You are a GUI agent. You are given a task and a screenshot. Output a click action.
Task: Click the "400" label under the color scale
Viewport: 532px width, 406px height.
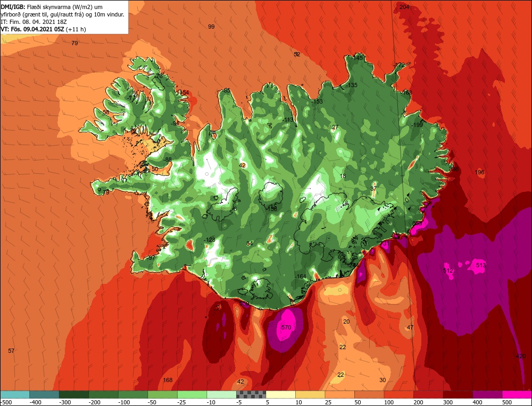[x=477, y=402]
